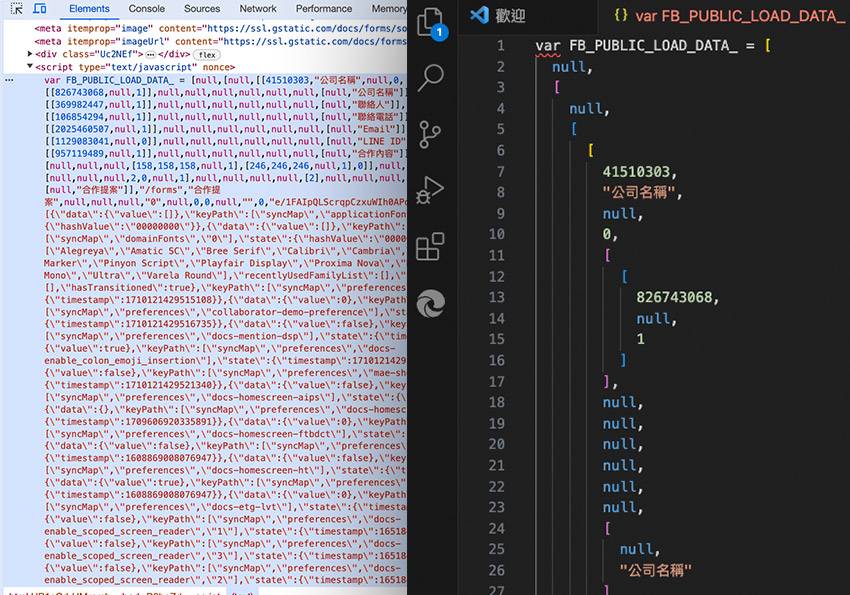The image size is (850, 595).
Task: Click the VS Code logo on 歡迎 tab
Action: click(479, 15)
